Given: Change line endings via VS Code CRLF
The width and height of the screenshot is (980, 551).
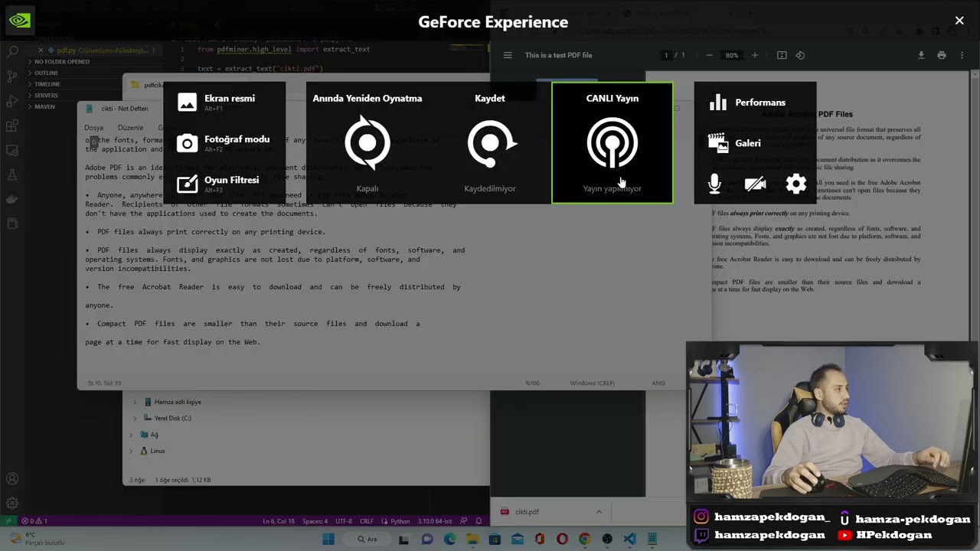Looking at the screenshot, I should 366,521.
